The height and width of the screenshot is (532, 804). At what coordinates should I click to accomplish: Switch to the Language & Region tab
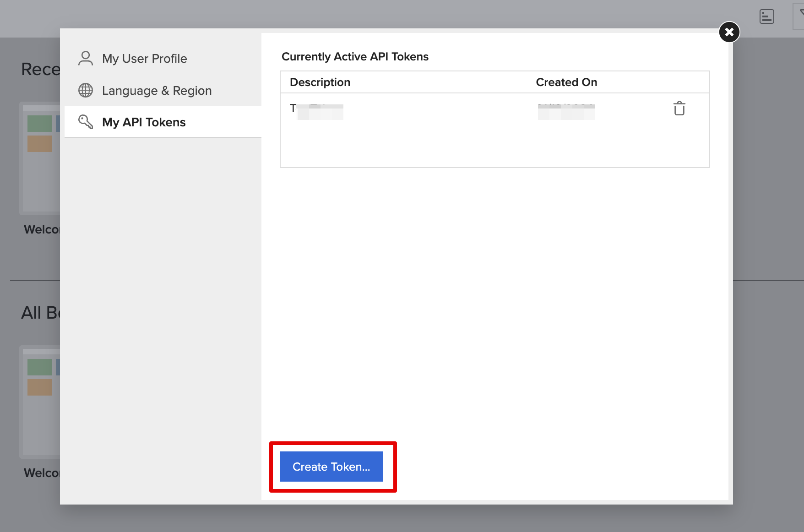pos(157,91)
